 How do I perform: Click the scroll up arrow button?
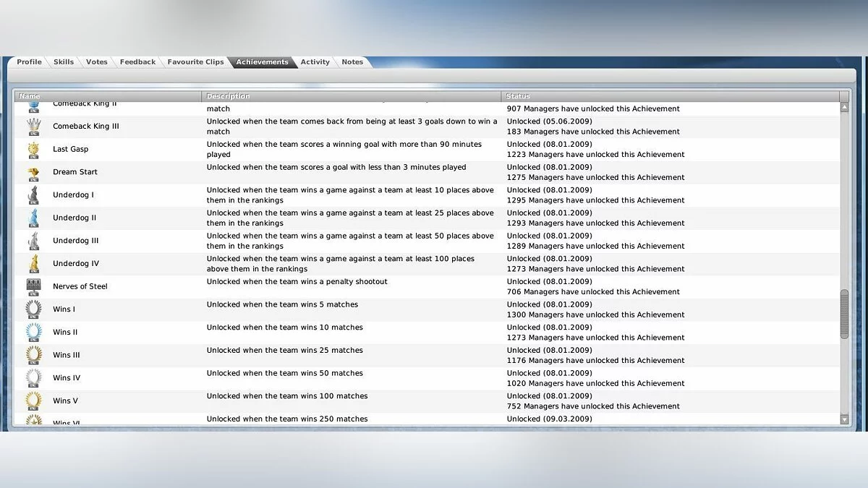pyautogui.click(x=844, y=107)
